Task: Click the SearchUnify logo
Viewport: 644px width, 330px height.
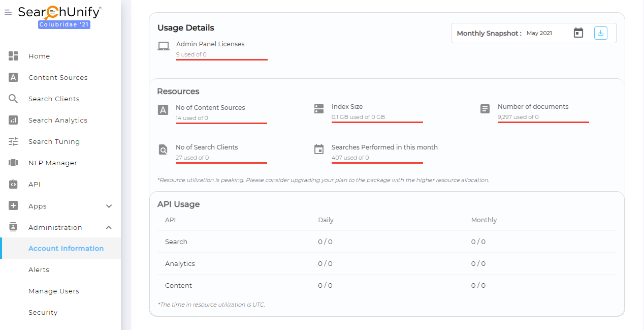Action: pos(59,12)
